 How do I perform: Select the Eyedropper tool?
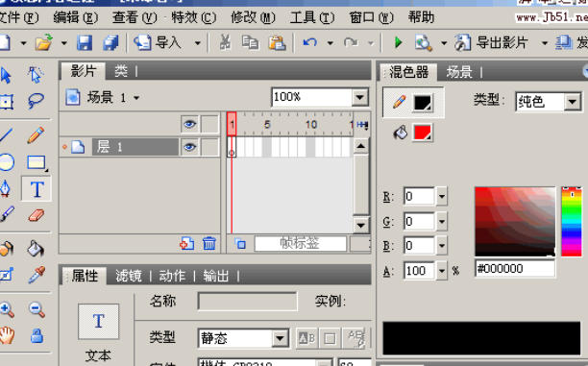[37, 275]
